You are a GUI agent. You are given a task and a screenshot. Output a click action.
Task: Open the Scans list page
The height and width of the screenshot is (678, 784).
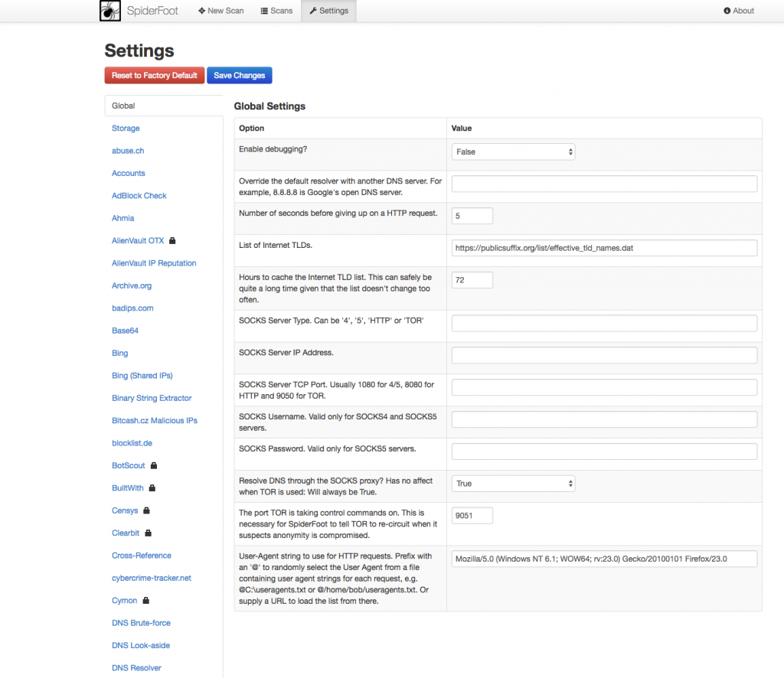(x=276, y=11)
